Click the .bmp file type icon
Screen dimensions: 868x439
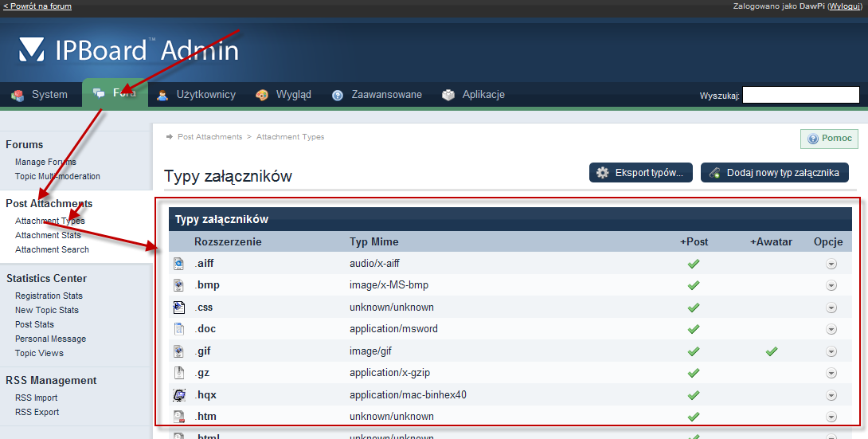[x=179, y=285]
